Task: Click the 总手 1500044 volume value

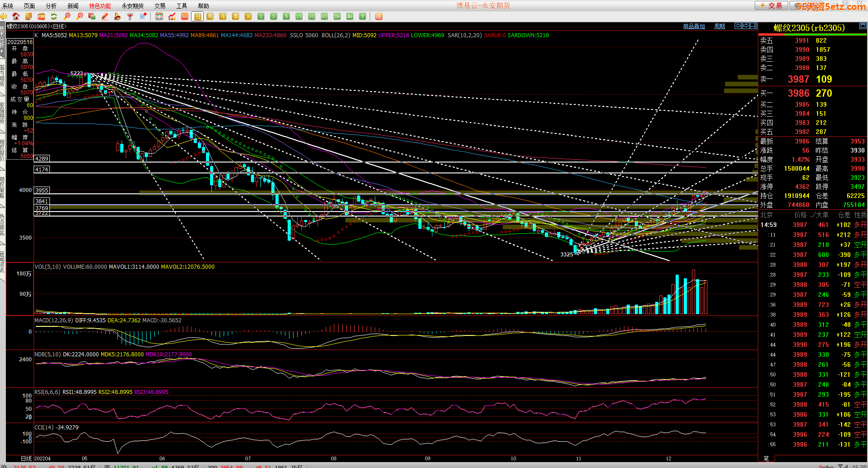Action: click(x=797, y=168)
